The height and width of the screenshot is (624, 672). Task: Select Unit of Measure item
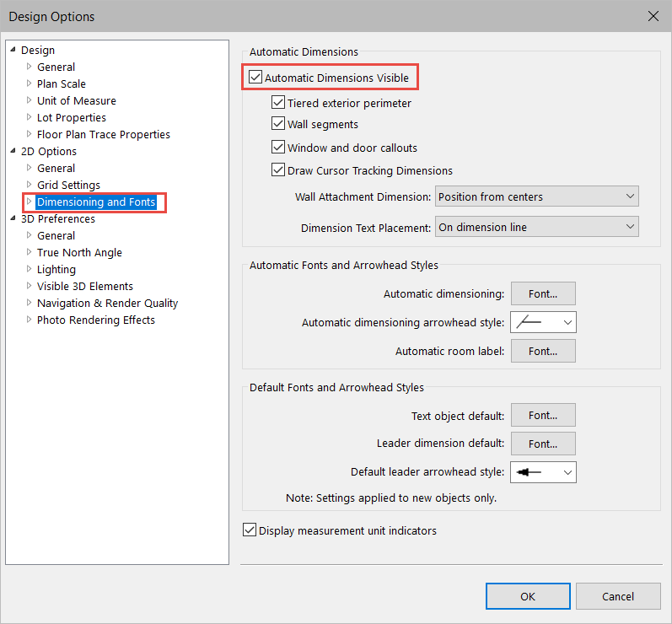pos(77,100)
